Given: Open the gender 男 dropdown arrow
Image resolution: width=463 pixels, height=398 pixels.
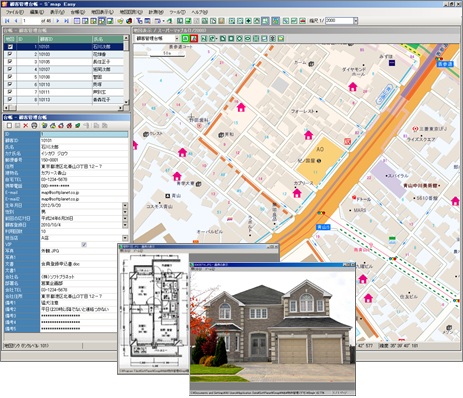Looking at the screenshot, I should click(125, 212).
